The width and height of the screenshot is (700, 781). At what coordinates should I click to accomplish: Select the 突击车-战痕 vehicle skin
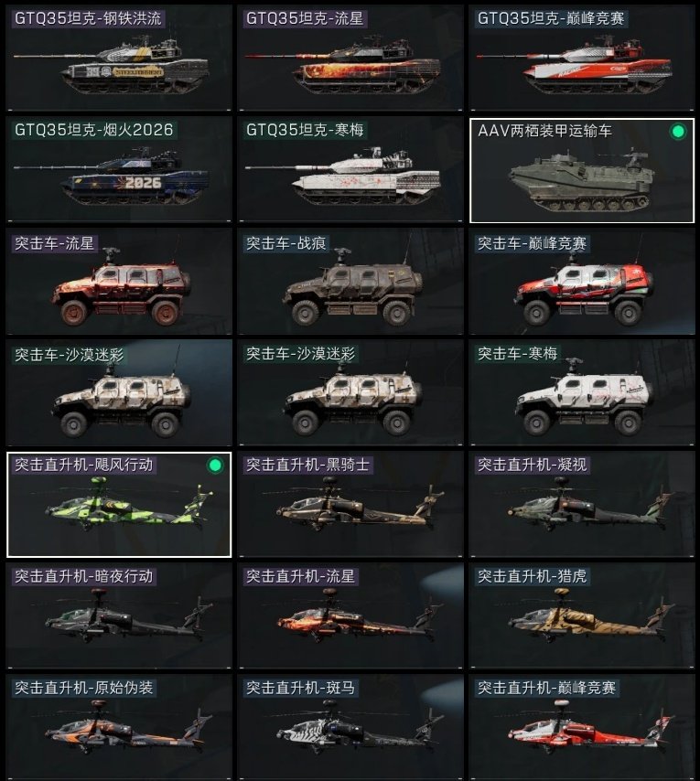pyautogui.click(x=350, y=282)
